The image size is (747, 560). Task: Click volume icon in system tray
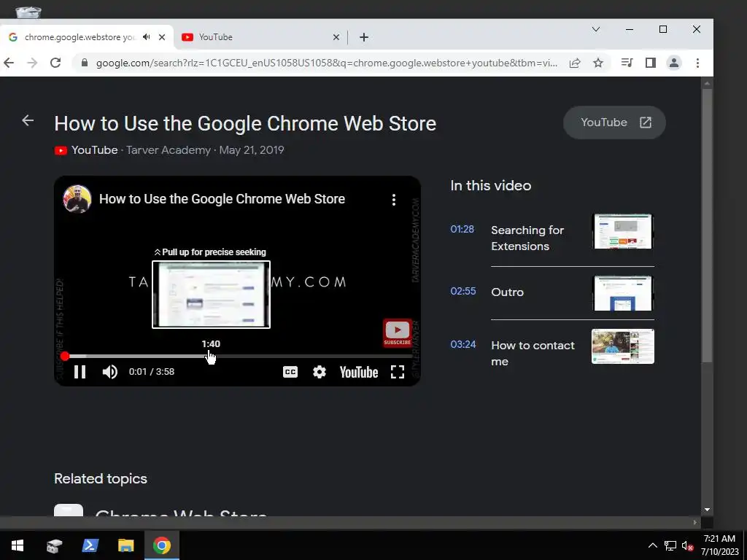pyautogui.click(x=687, y=545)
